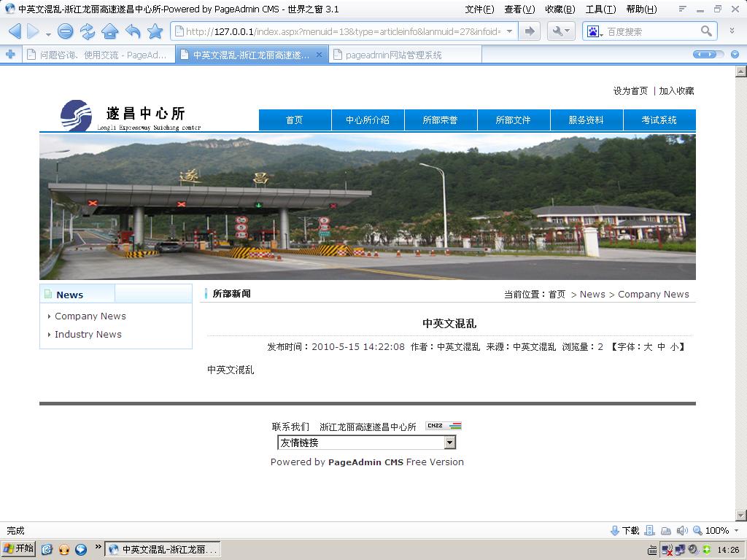Click the status bar page info icon

pos(650,531)
